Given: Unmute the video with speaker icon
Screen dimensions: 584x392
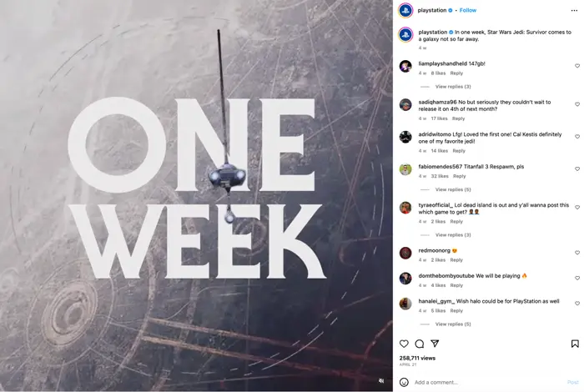Looking at the screenshot, I should point(381,381).
